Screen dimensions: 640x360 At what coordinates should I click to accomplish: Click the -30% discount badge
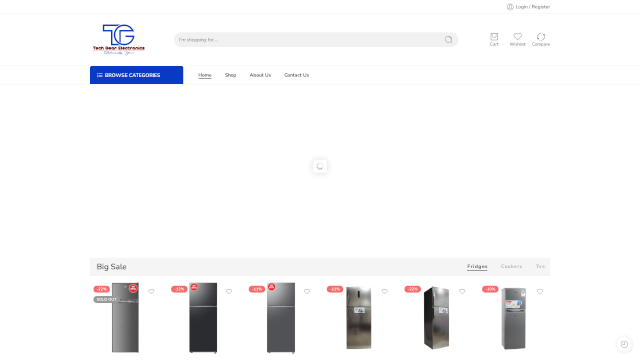pos(490,289)
